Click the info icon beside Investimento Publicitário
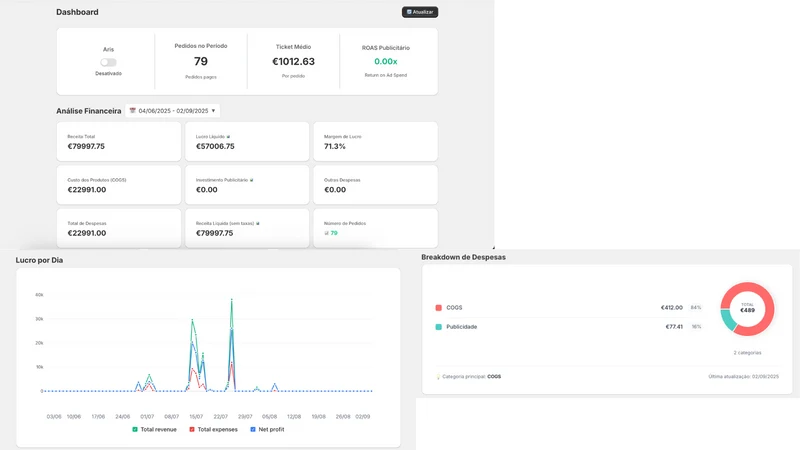This screenshot has height=450, width=800. pyautogui.click(x=252, y=180)
